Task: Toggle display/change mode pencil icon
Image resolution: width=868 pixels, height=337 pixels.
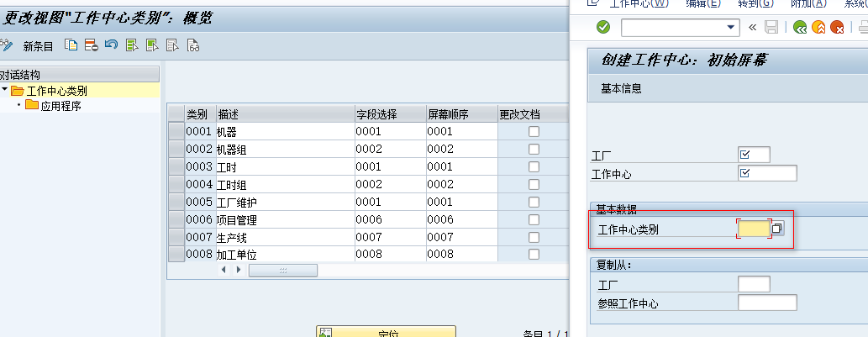Action: point(6,45)
